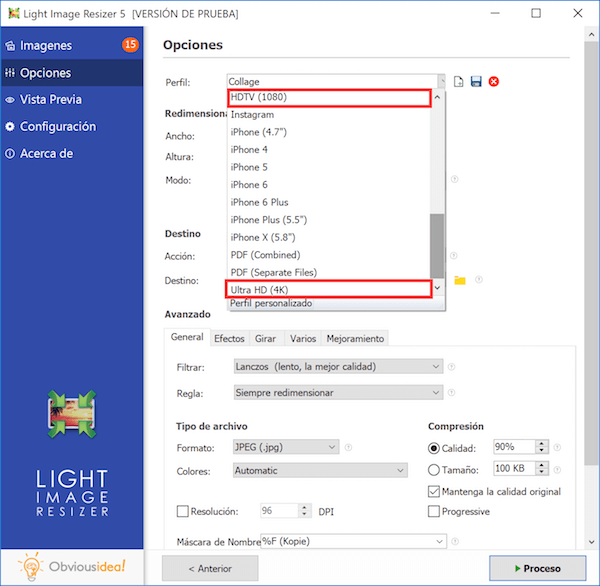Click the new profile page icon

pyautogui.click(x=458, y=82)
